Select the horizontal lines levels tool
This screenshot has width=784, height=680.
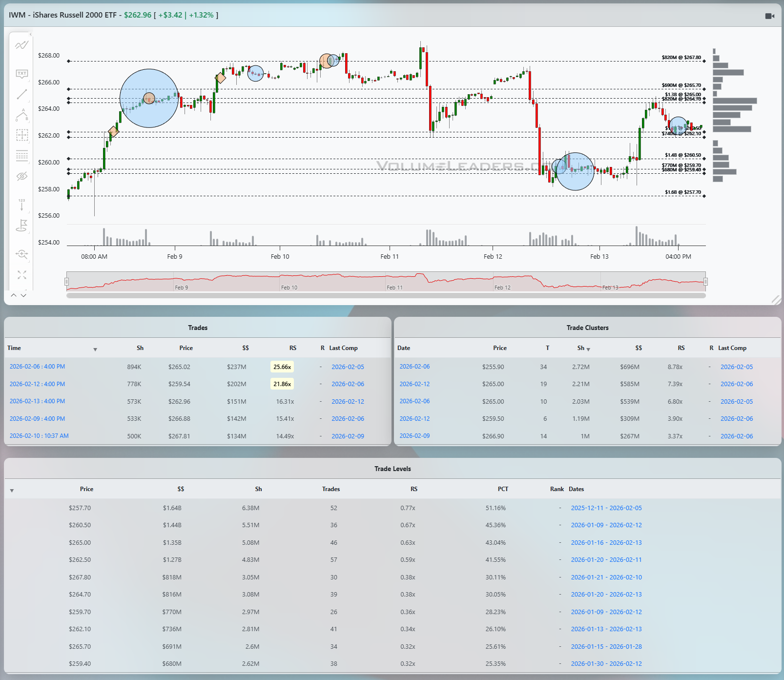click(x=21, y=156)
